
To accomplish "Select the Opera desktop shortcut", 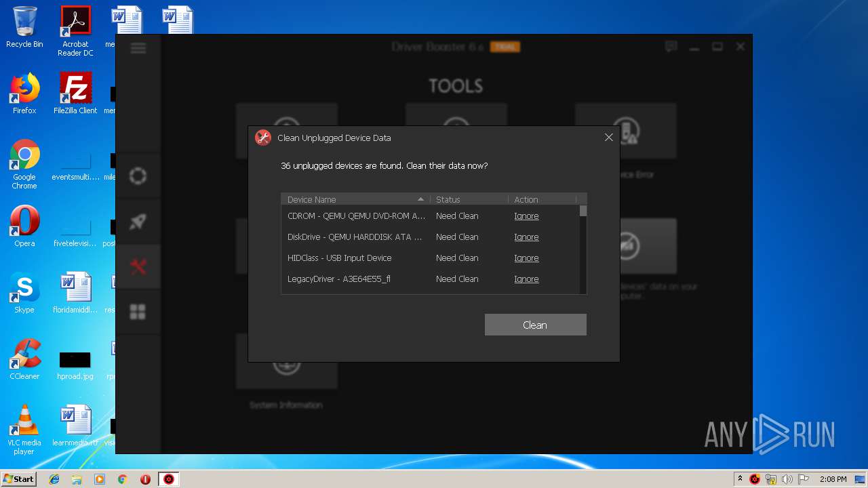I will click(x=24, y=226).
